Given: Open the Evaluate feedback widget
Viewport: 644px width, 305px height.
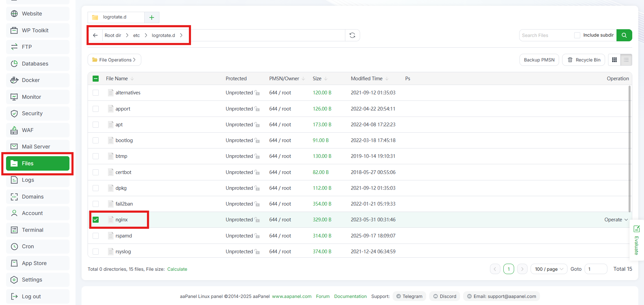Looking at the screenshot, I should coord(637,240).
